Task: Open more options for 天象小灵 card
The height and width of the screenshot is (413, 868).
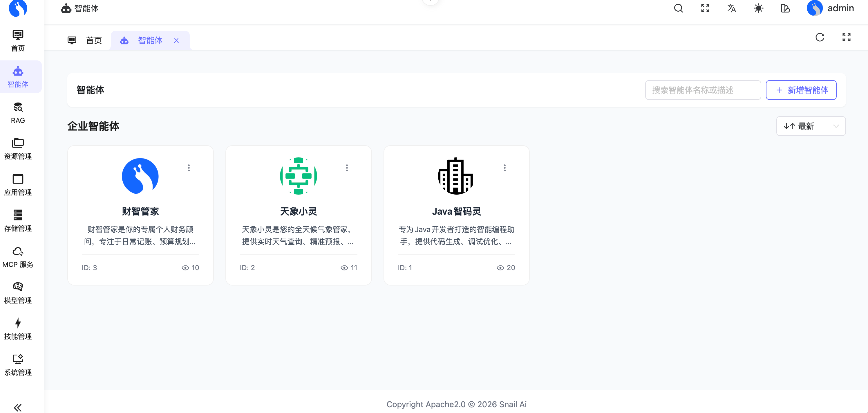Action: click(x=347, y=168)
